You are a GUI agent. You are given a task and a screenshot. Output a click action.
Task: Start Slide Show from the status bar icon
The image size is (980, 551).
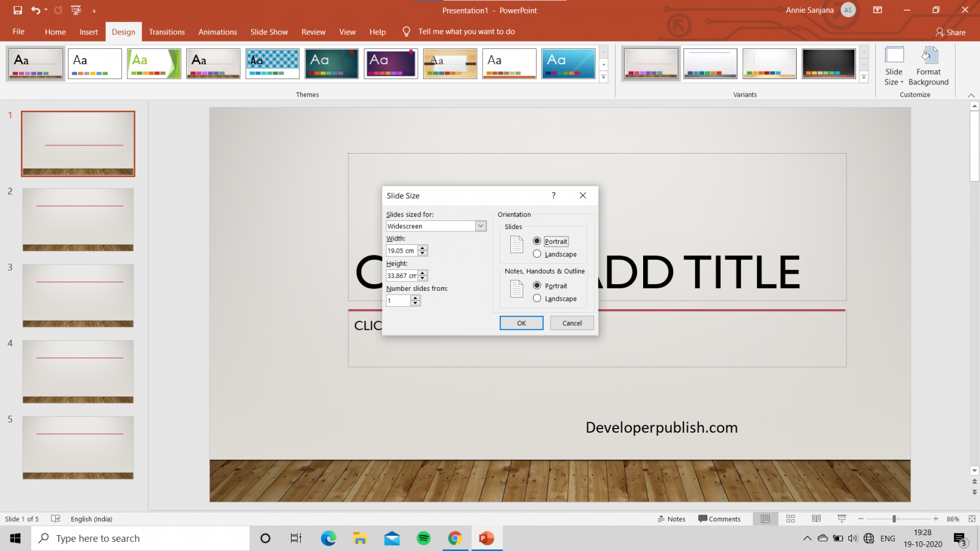point(842,519)
